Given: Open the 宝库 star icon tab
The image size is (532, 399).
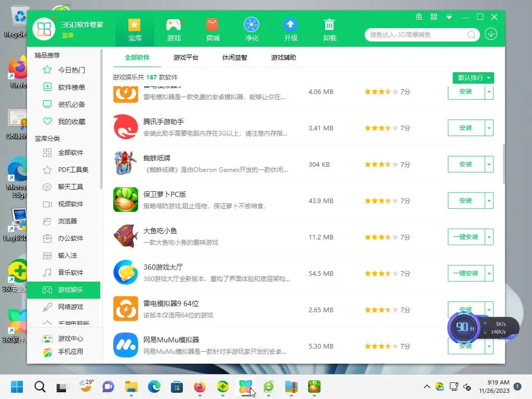Looking at the screenshot, I should pyautogui.click(x=135, y=30).
